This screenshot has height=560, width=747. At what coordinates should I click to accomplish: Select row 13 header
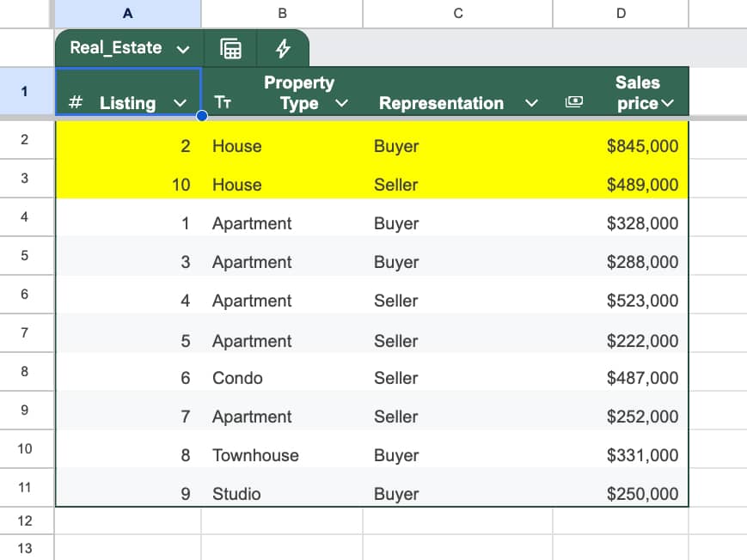25,548
